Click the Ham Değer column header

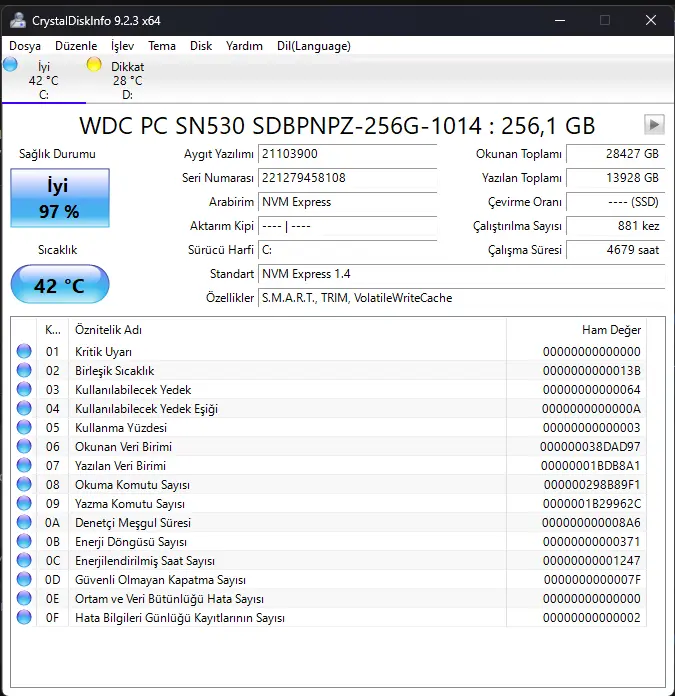coord(576,330)
